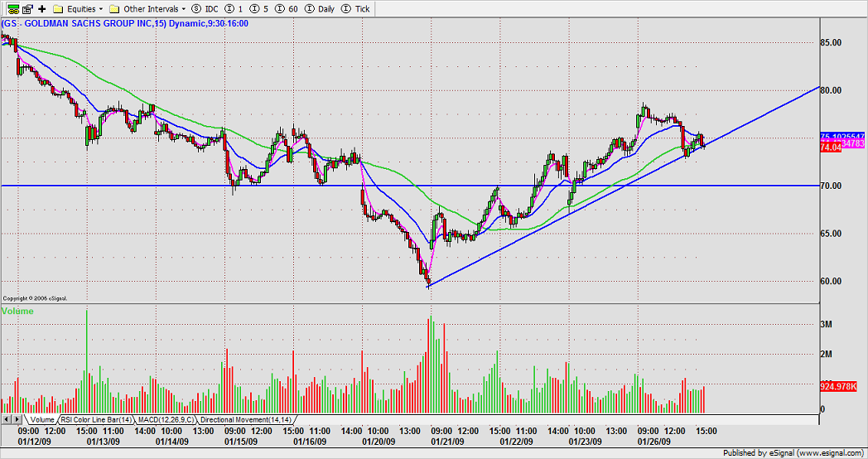Click the 70.00 price axis label
The height and width of the screenshot is (459, 868).
tap(831, 186)
